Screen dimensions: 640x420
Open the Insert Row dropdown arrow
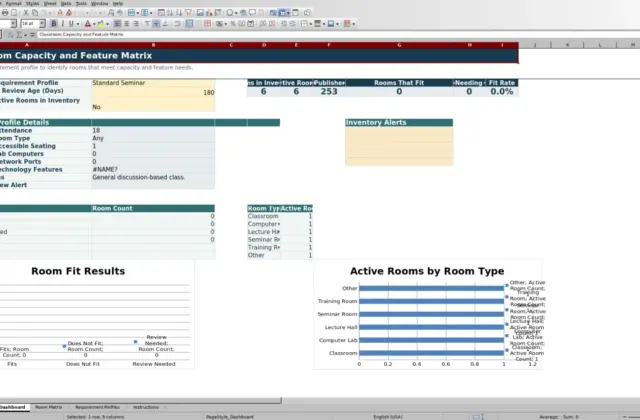(x=138, y=13)
